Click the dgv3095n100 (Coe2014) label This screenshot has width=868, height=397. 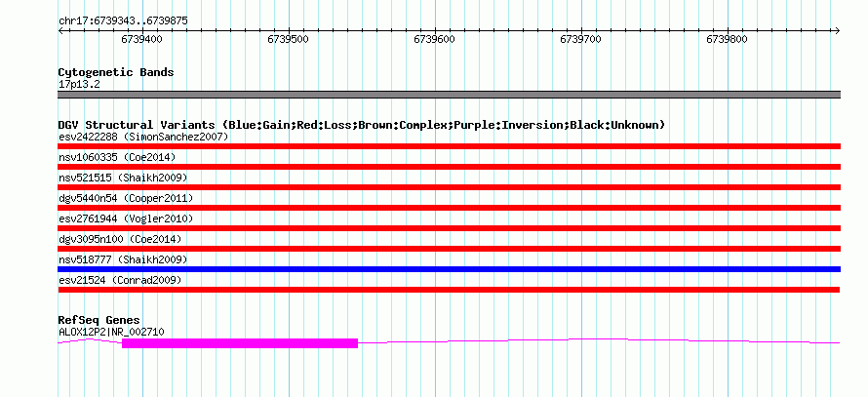pyautogui.click(x=120, y=239)
